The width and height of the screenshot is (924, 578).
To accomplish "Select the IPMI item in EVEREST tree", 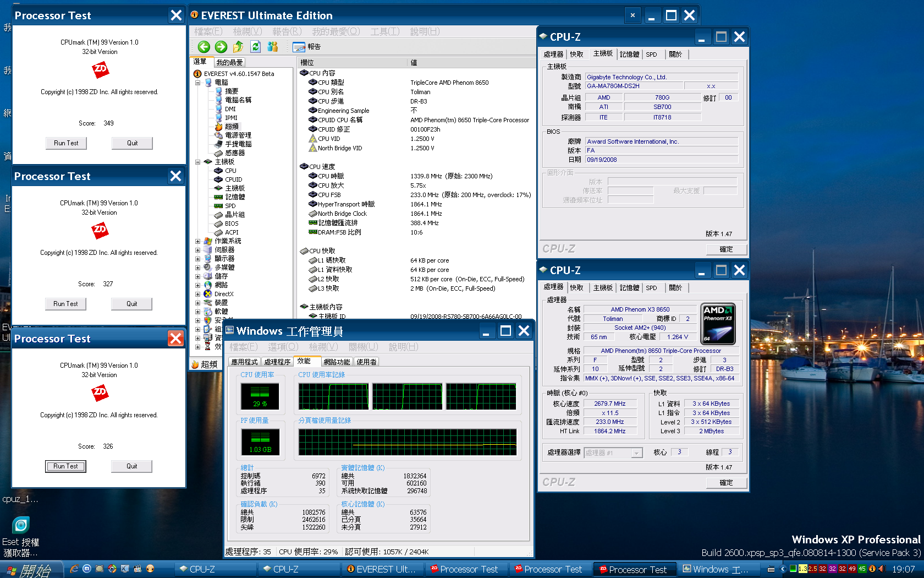I will (x=226, y=118).
